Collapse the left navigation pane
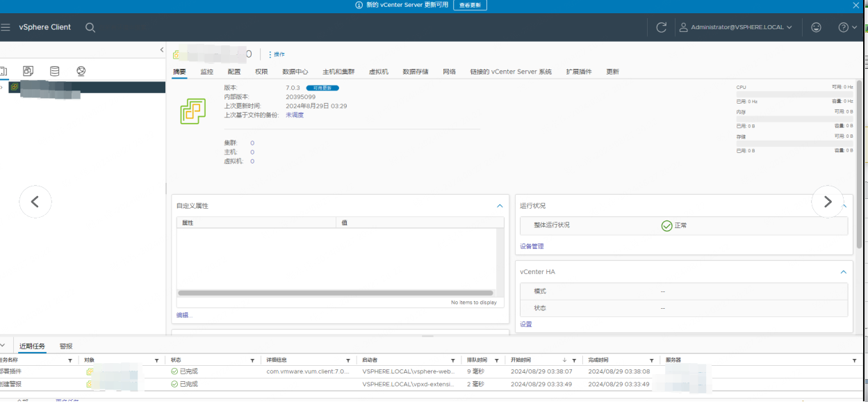The height and width of the screenshot is (402, 868). [x=162, y=49]
